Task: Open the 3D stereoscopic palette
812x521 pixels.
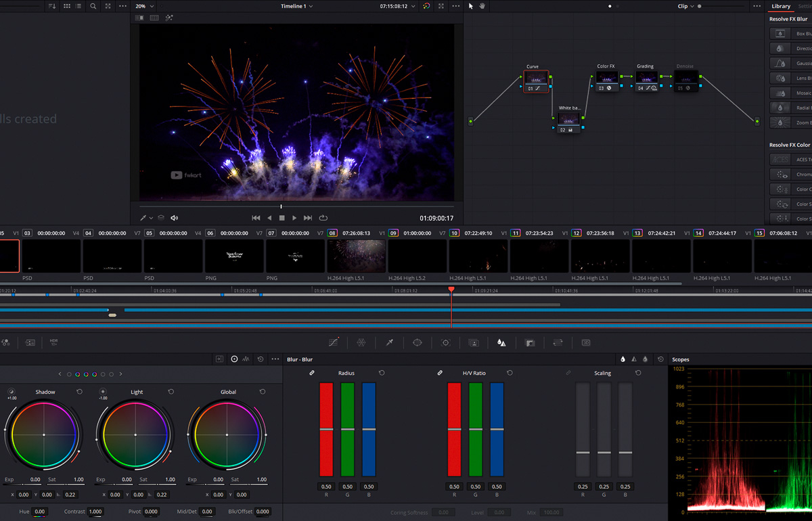Action: pos(586,343)
